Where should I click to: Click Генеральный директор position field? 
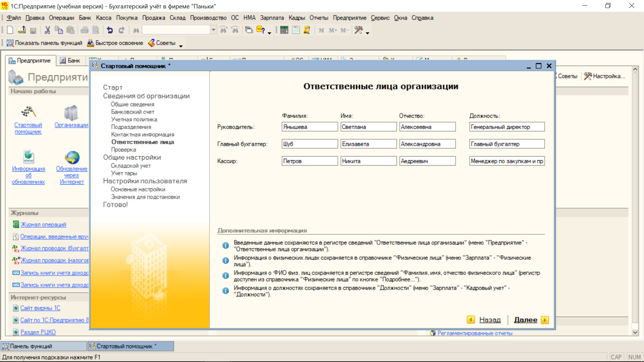click(x=507, y=127)
